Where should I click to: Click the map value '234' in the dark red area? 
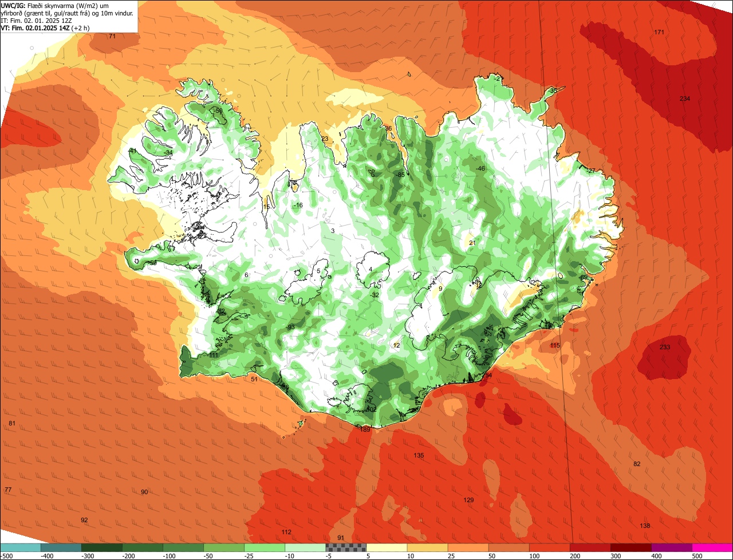(x=685, y=98)
